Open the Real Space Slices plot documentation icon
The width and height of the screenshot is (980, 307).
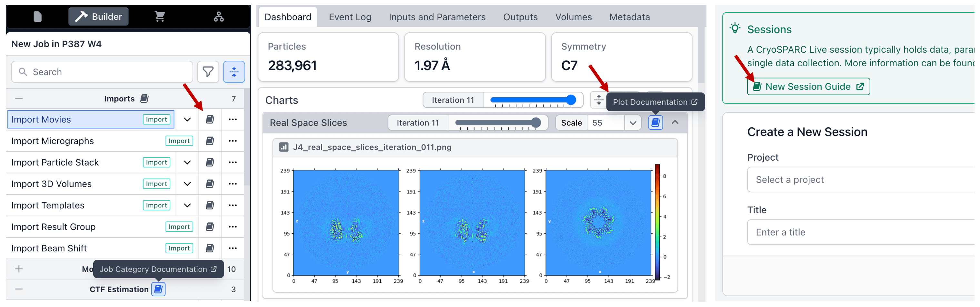pyautogui.click(x=655, y=123)
